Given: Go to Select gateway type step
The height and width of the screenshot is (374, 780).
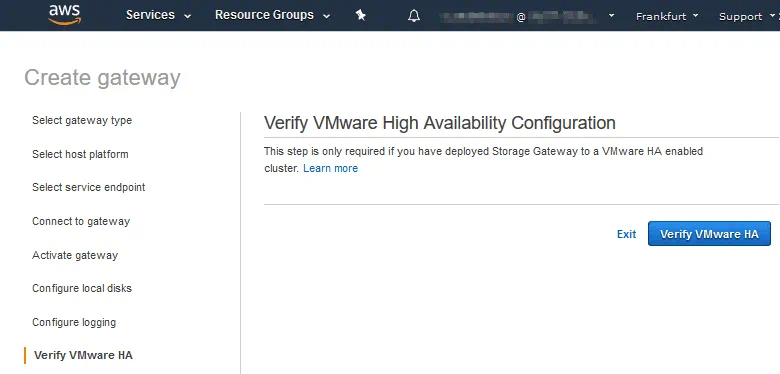Looking at the screenshot, I should pos(82,120).
